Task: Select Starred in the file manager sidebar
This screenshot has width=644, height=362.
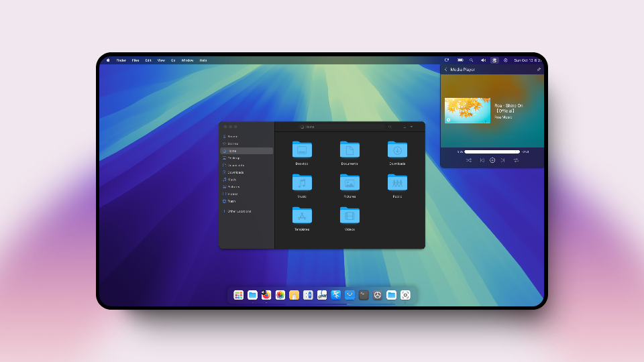Action: [246, 143]
